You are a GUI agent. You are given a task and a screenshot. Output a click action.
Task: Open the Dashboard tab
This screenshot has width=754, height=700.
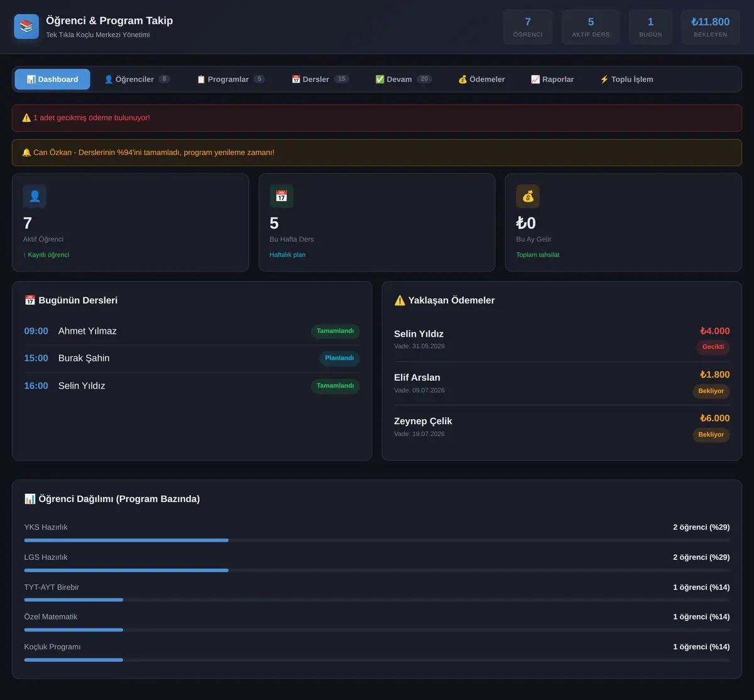(x=52, y=79)
